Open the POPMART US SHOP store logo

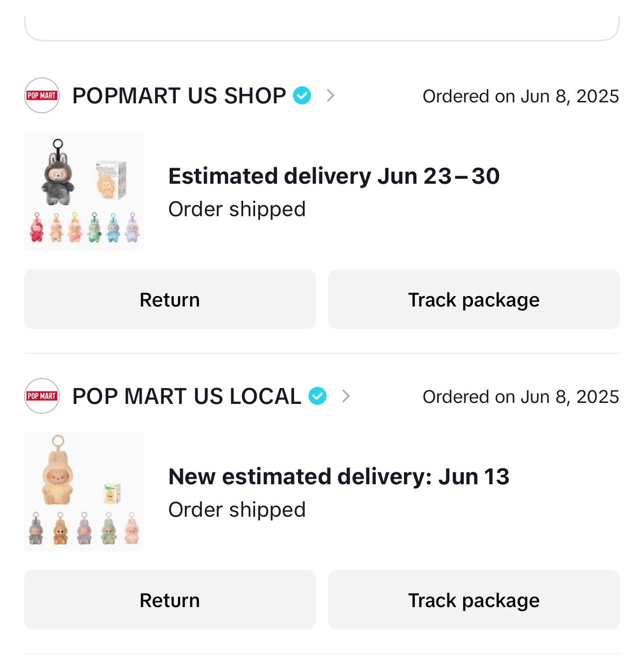click(x=42, y=95)
